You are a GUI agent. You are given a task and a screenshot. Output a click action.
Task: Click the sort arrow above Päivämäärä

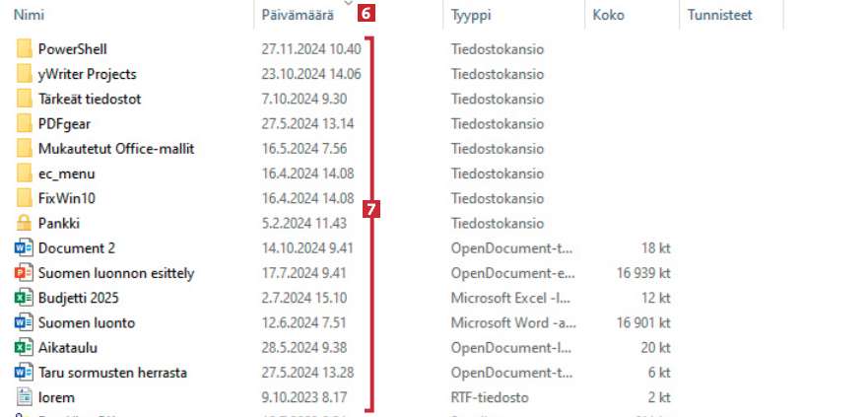348,4
